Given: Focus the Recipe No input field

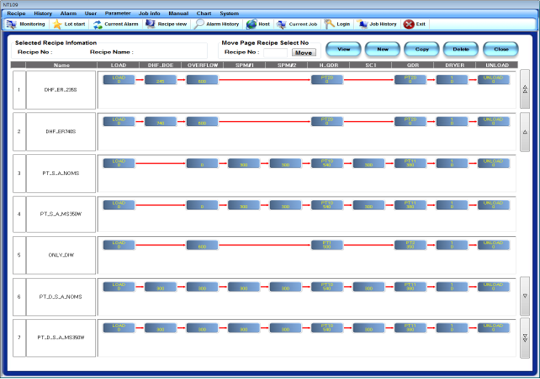Looking at the screenshot, I should pos(275,53).
